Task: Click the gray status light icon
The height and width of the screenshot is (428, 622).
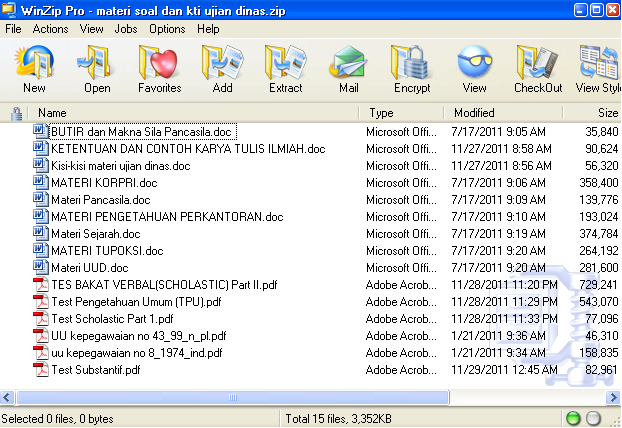Action: point(593,418)
